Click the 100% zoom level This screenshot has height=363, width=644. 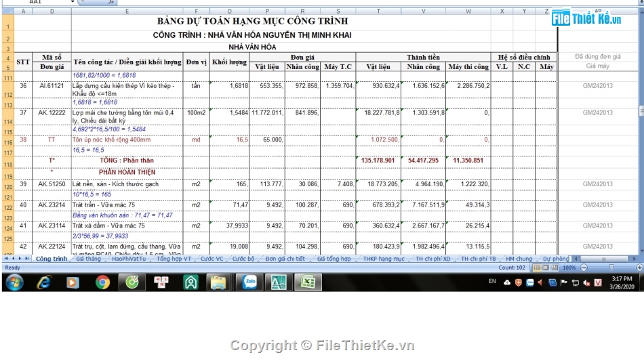tap(569, 268)
